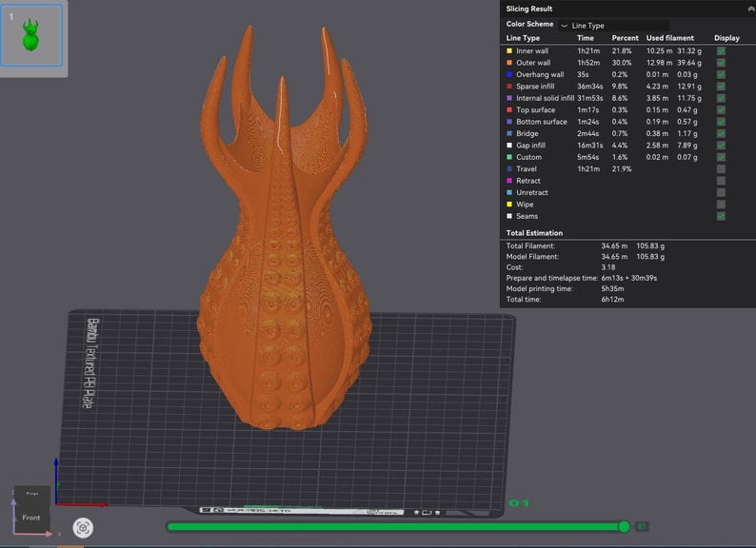The width and height of the screenshot is (756, 548).
Task: Click the Time column header
Action: 586,38
